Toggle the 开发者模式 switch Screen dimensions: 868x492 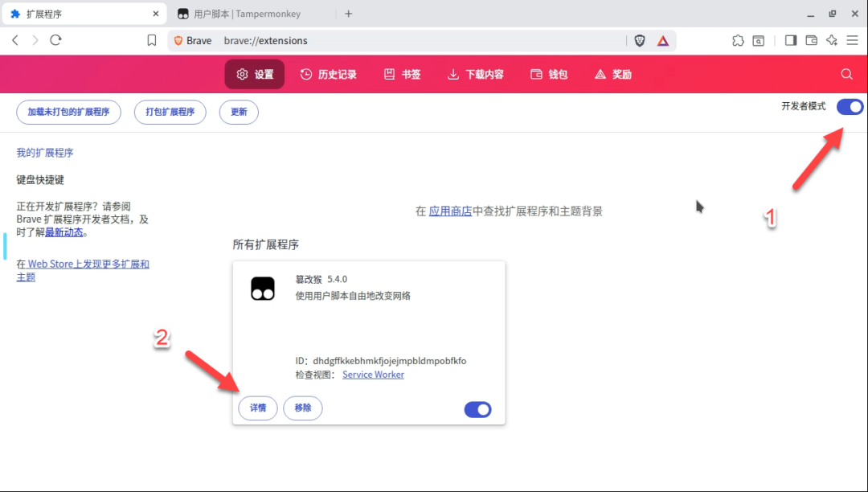point(850,107)
